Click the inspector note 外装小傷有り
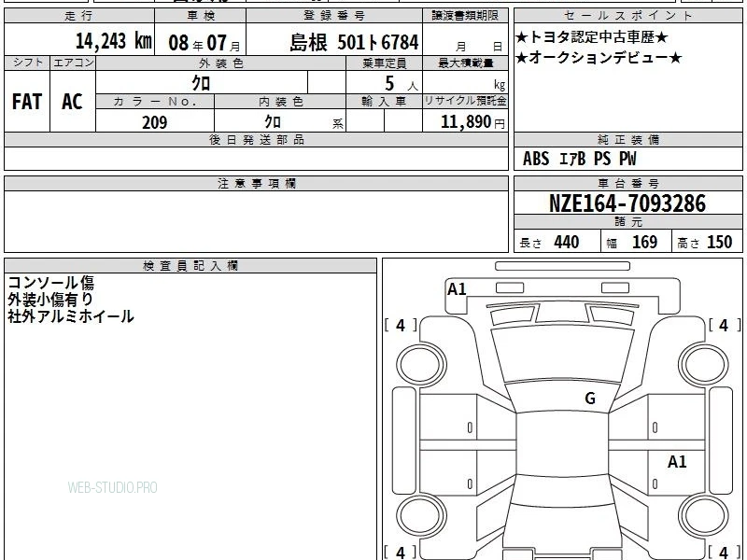747x560 pixels. point(50,300)
